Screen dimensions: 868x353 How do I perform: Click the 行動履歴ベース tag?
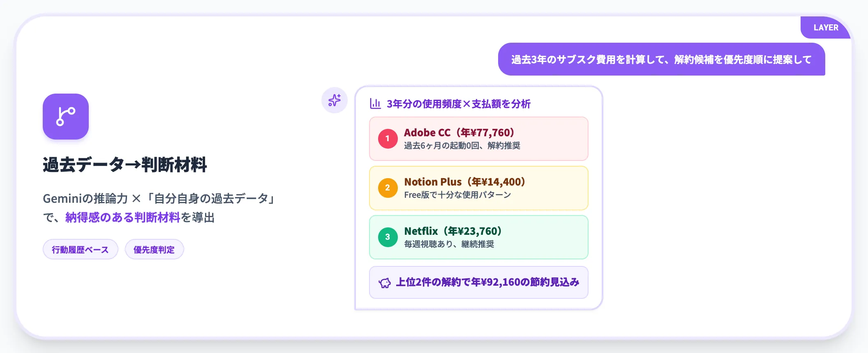81,250
